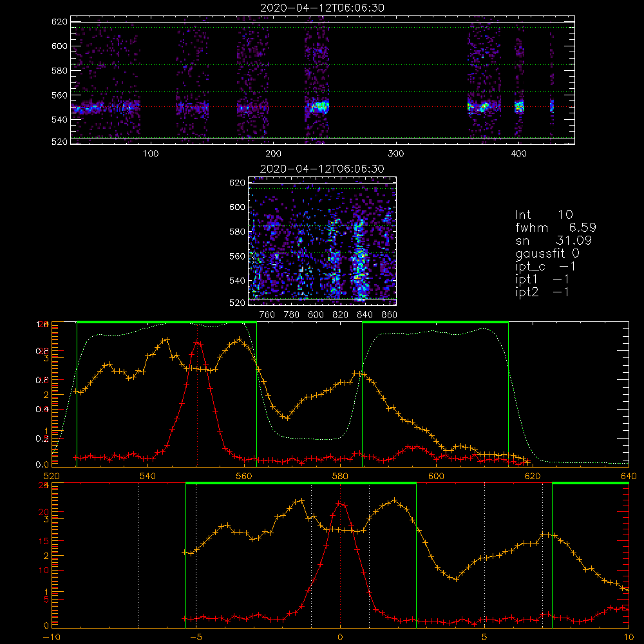Click the 'sn 31.09' value

(x=553, y=240)
